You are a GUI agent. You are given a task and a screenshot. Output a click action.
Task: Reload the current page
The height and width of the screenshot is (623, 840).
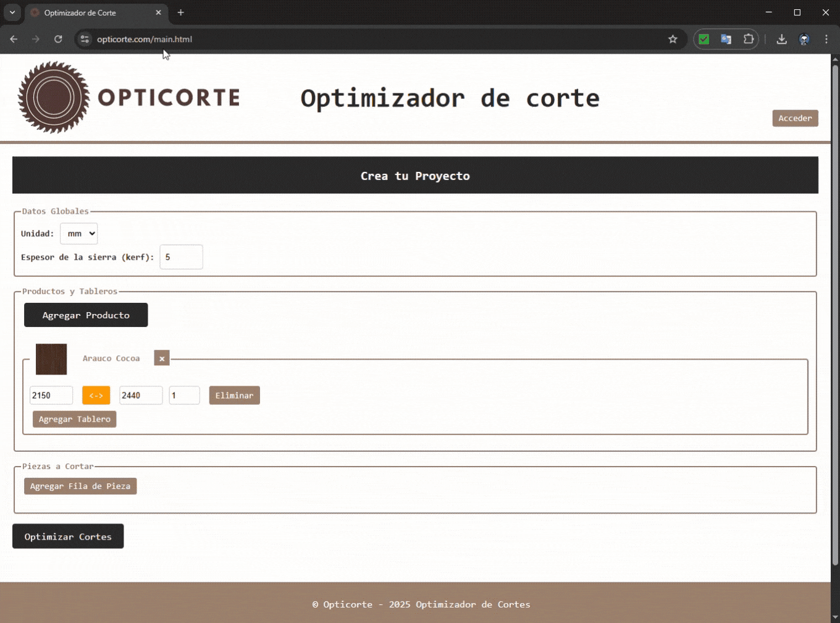[58, 39]
